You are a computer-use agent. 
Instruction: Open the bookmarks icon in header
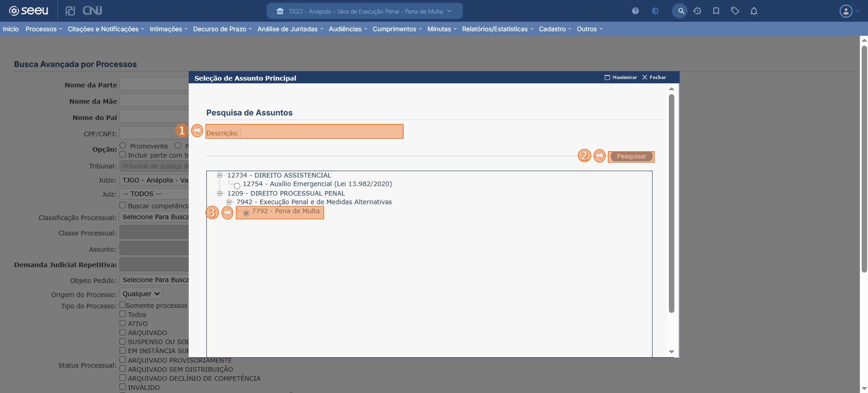pos(716,11)
